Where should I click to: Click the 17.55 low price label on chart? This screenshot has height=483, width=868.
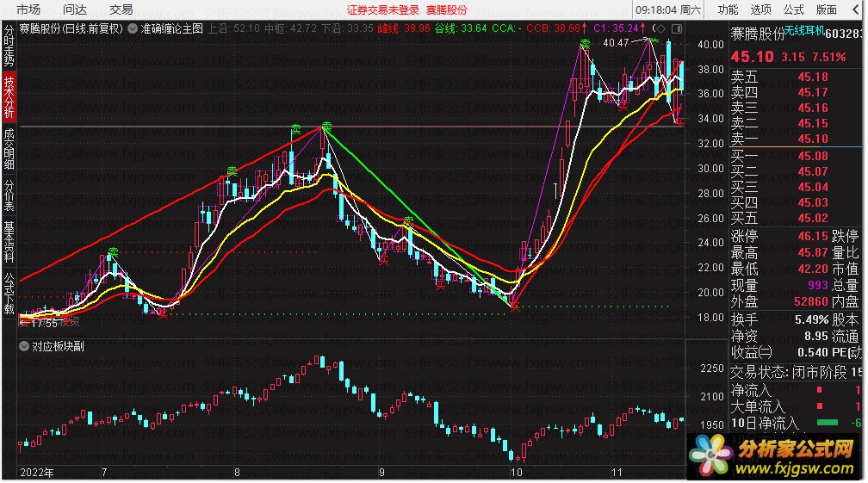(x=44, y=323)
